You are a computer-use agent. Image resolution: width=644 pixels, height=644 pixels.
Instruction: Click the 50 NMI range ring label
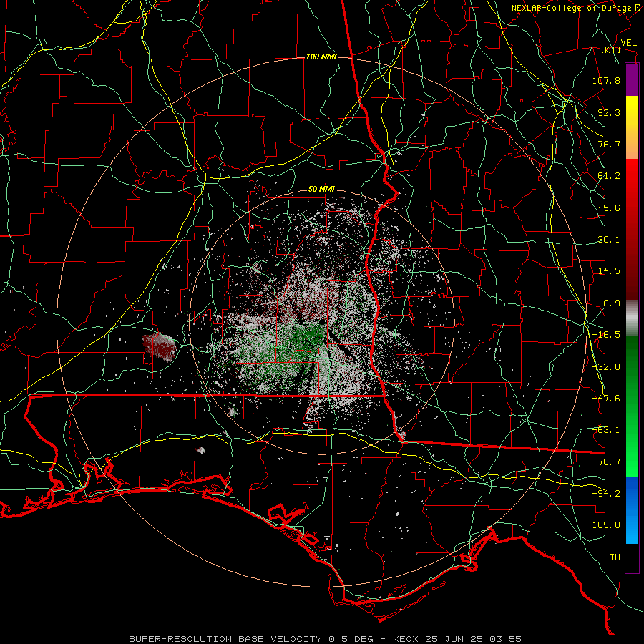point(321,190)
